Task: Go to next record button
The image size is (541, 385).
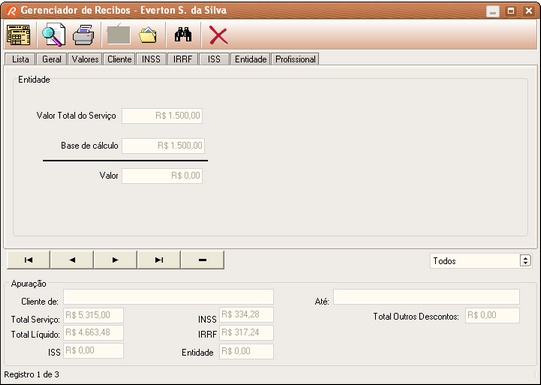Action: 116,260
